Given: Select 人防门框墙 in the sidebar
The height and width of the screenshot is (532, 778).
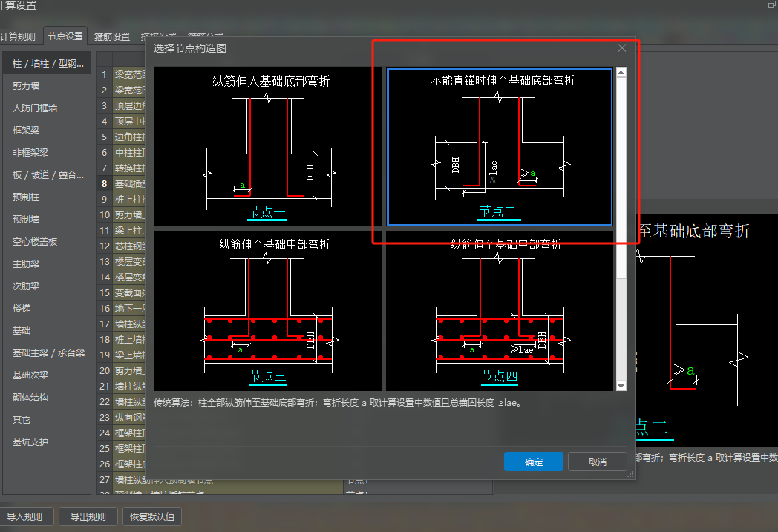Looking at the screenshot, I should [48, 108].
